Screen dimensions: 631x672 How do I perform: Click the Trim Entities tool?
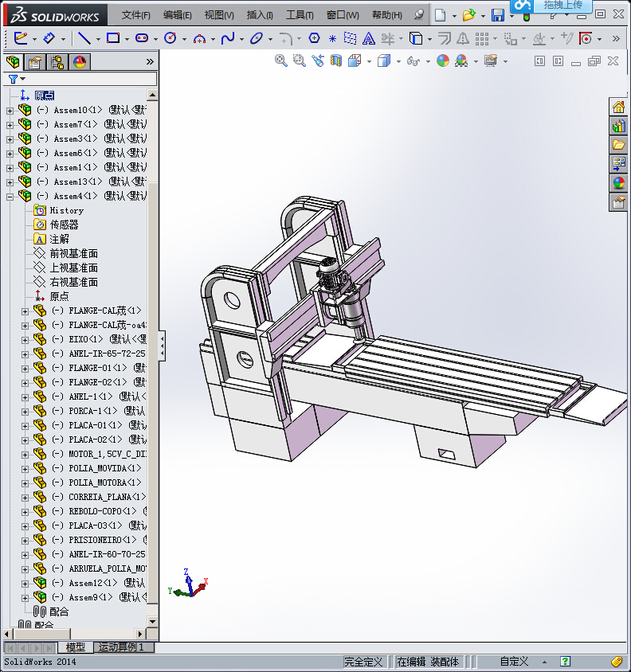388,38
